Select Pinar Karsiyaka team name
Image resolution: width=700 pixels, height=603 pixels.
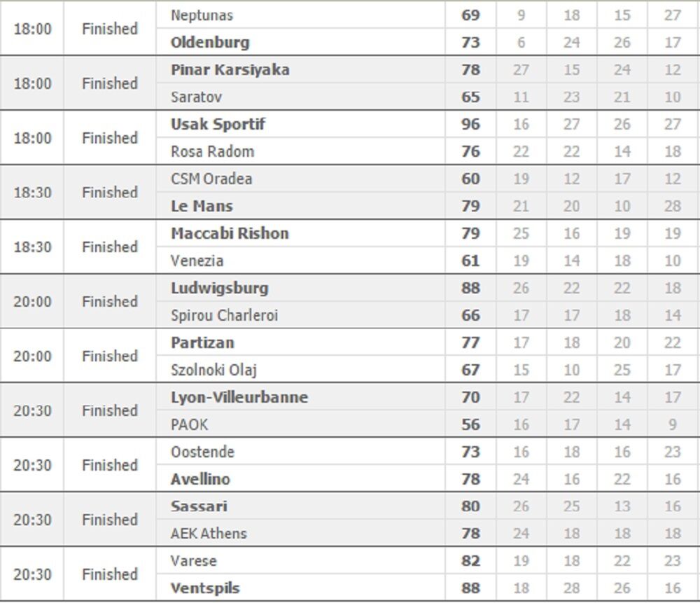pyautogui.click(x=230, y=70)
